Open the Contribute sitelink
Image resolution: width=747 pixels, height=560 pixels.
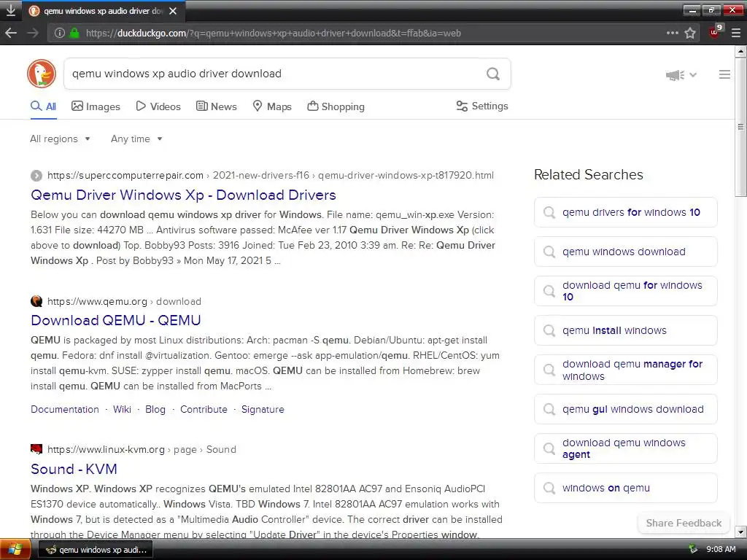pos(204,410)
